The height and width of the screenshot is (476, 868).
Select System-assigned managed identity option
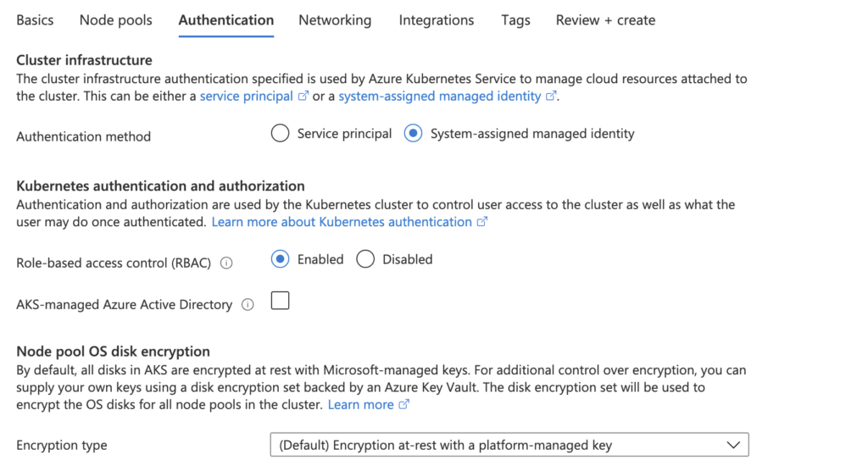pos(413,133)
